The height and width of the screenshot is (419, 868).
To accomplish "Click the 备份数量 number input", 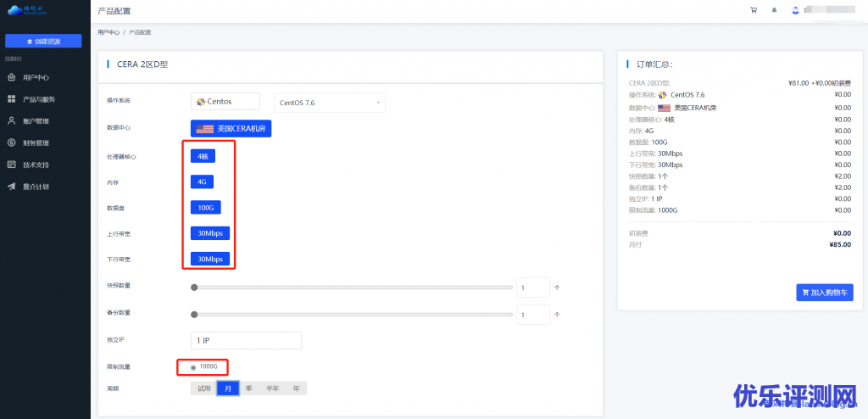I will 533,315.
